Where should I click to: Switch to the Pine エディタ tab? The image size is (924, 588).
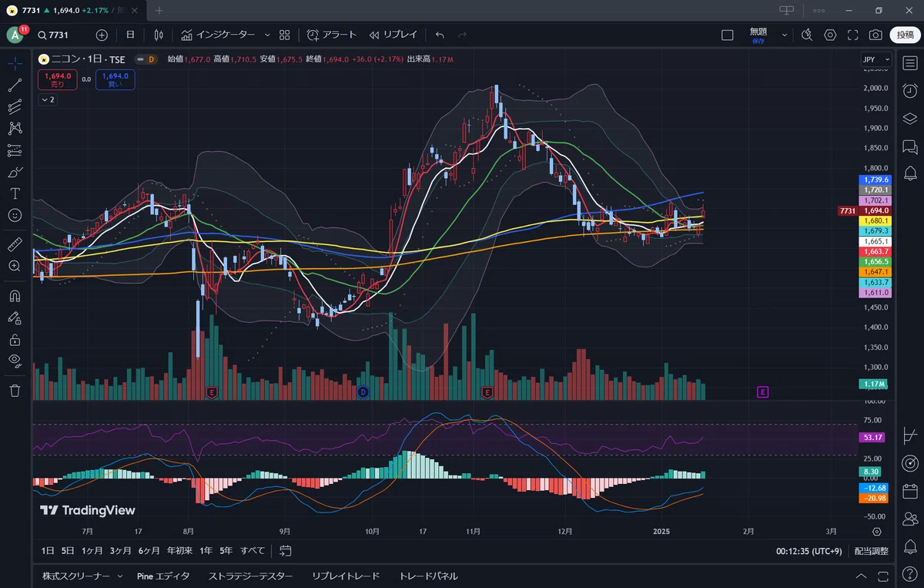(x=163, y=576)
